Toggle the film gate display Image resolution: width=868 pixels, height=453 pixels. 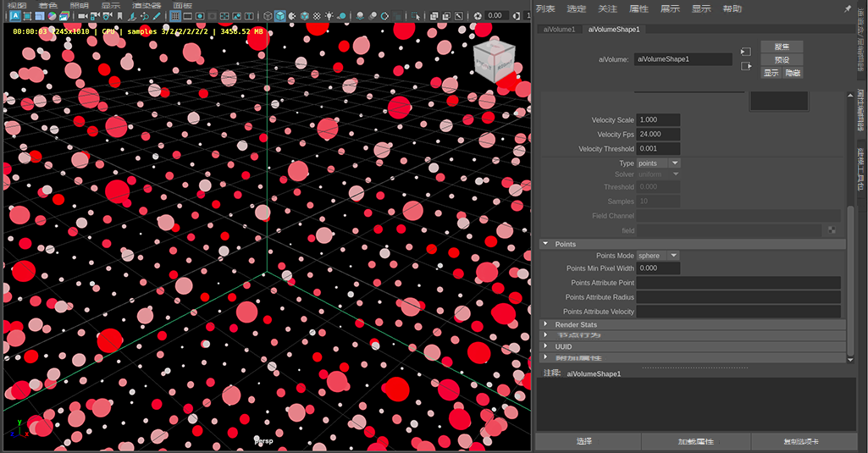(188, 16)
